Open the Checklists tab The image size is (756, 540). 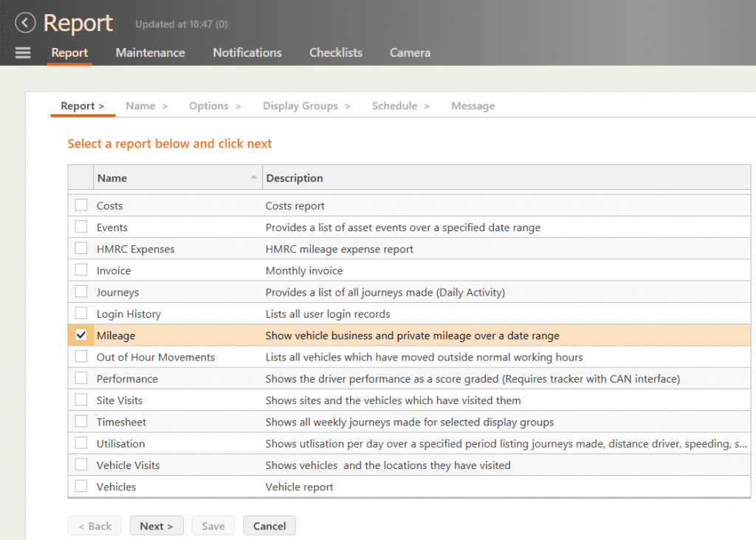click(x=336, y=52)
